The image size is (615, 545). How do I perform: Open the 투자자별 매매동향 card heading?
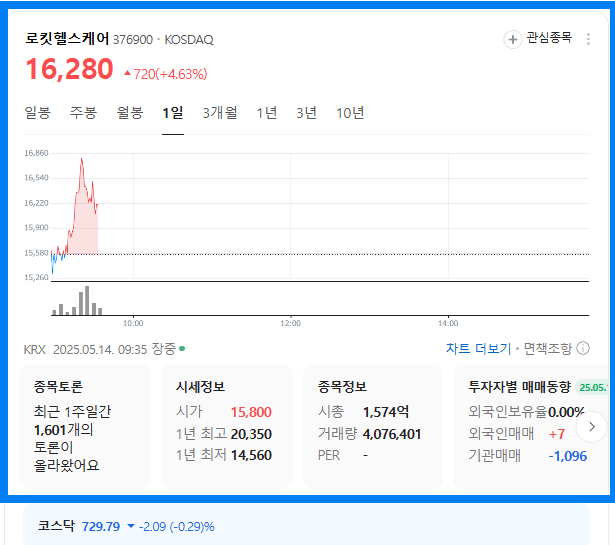click(519, 387)
